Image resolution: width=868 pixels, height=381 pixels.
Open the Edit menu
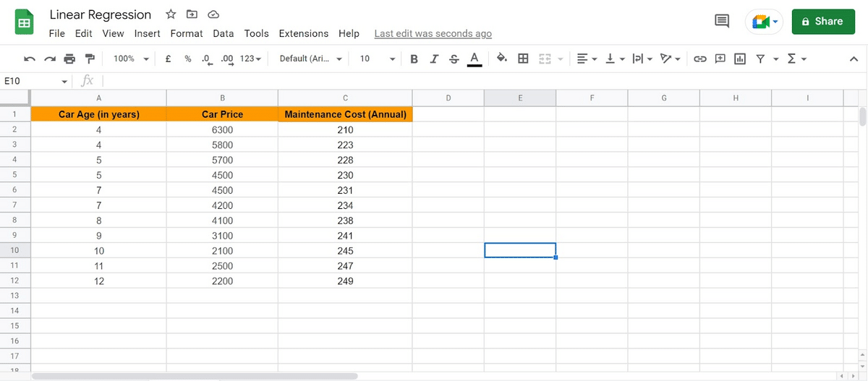pos(84,33)
